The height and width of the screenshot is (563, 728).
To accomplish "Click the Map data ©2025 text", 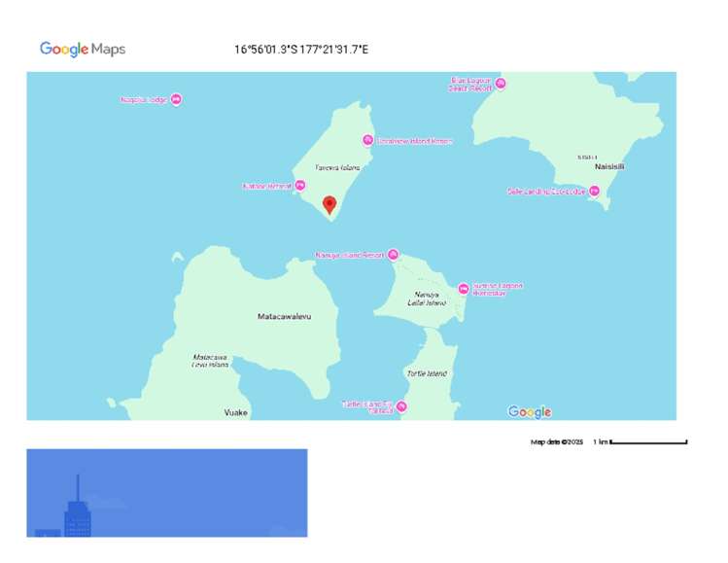I will pos(557,441).
